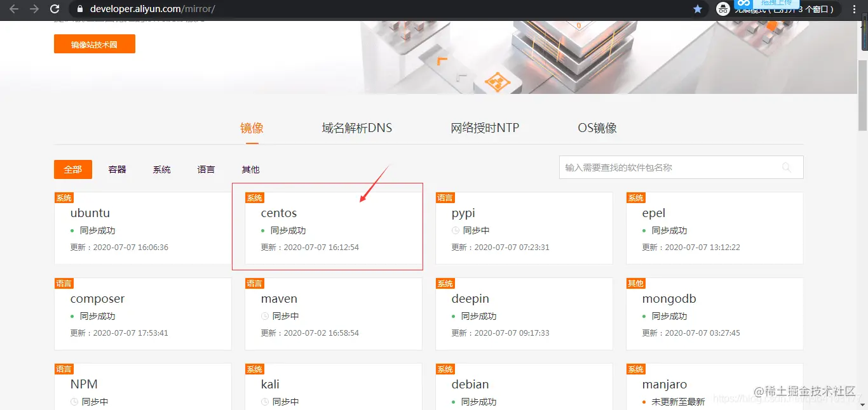Open the centos mirror link
This screenshot has height=410, width=868.
[279, 213]
